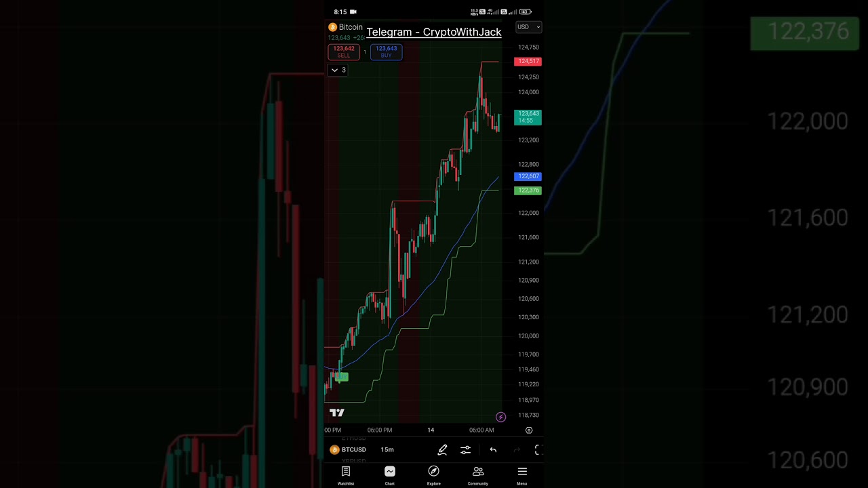Tap the 118,730 price scale value
The image size is (868, 488).
[x=528, y=415]
